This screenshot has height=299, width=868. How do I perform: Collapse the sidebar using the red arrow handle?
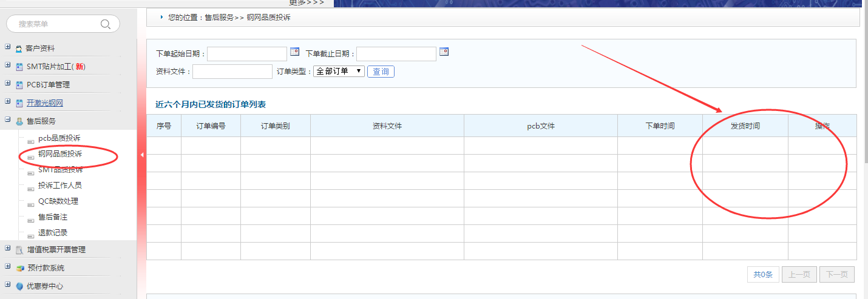point(142,155)
